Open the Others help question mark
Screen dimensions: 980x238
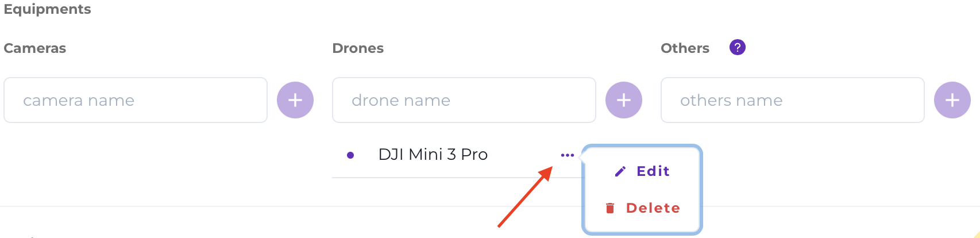click(738, 47)
